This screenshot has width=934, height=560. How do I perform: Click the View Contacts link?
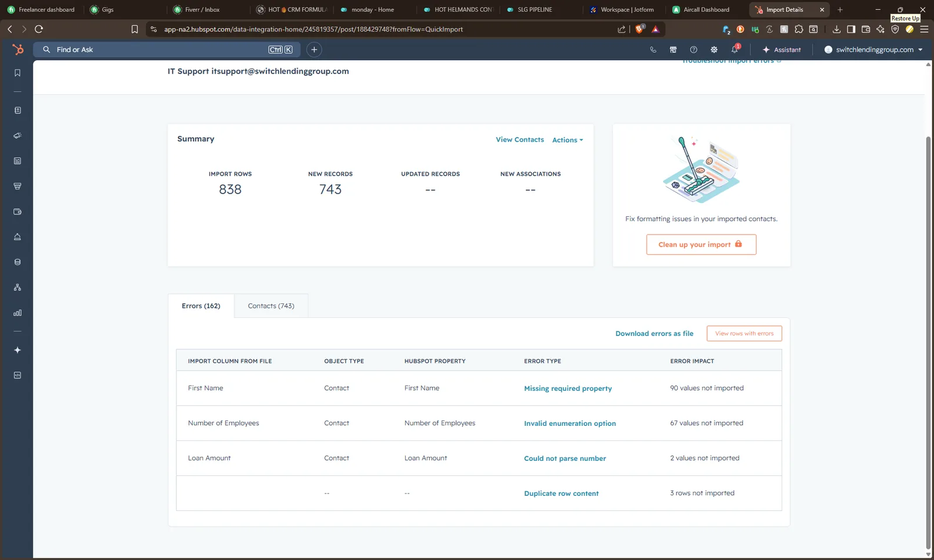click(x=520, y=139)
